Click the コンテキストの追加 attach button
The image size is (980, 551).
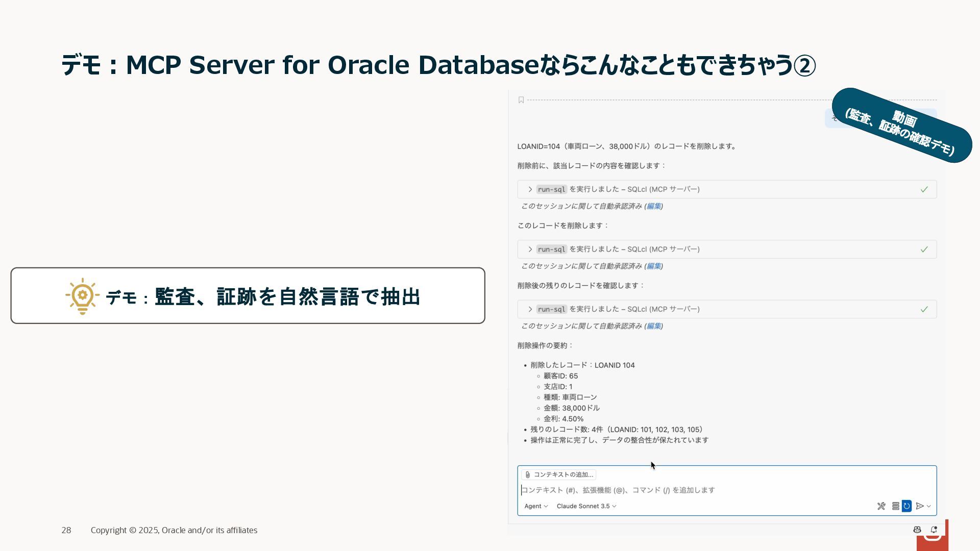559,474
